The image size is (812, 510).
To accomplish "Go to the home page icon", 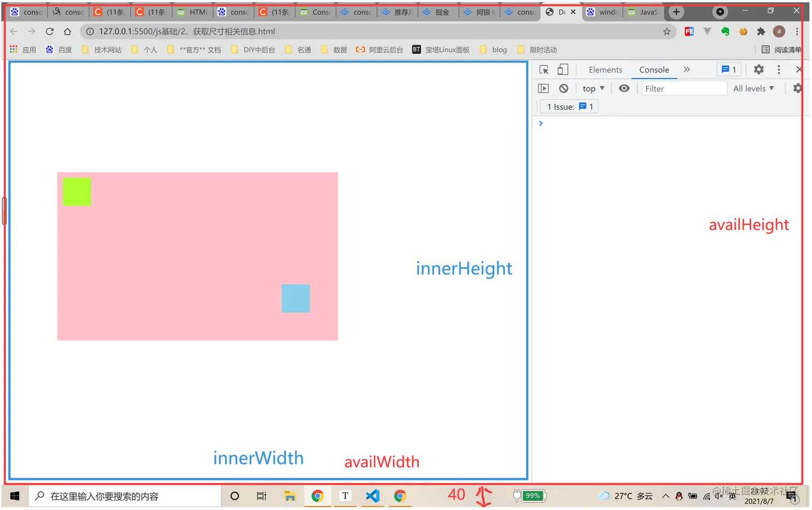I will pos(67,32).
